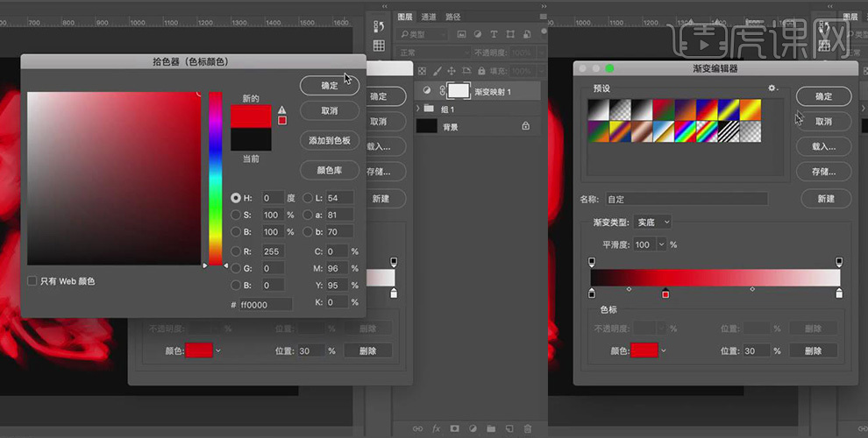Click the history panel icon in the left screenshot
This screenshot has height=438, width=868.
[x=379, y=26]
